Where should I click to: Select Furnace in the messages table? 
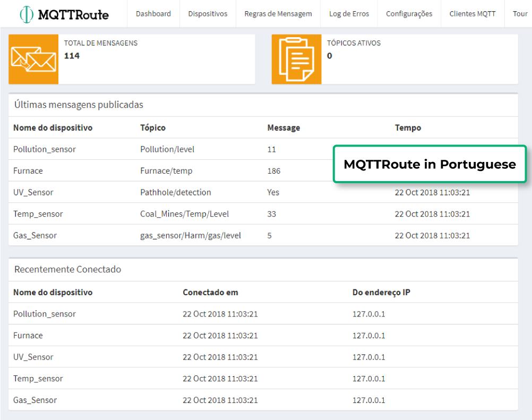[28, 170]
